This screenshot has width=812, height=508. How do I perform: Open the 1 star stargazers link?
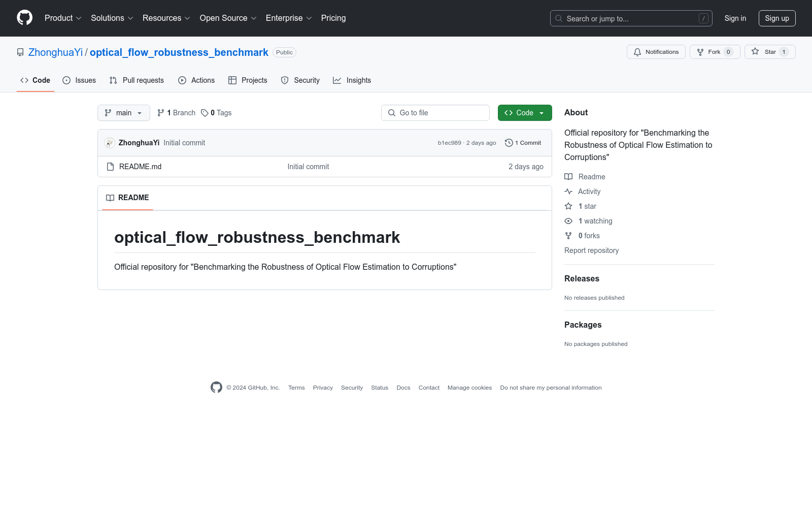(587, 206)
